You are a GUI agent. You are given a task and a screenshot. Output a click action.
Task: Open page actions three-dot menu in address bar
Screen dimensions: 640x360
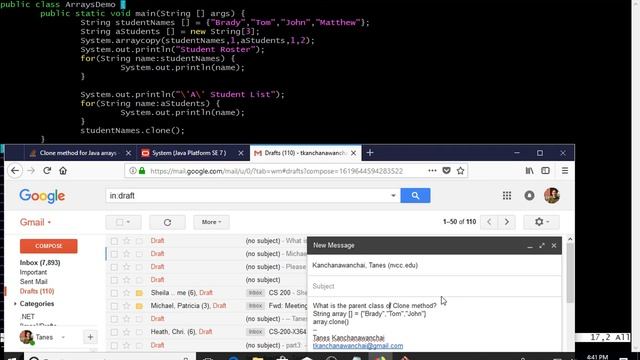(432, 171)
